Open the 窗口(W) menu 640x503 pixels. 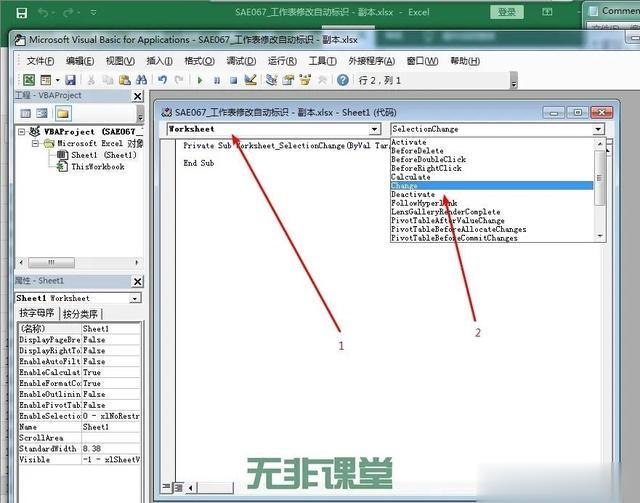click(422, 61)
